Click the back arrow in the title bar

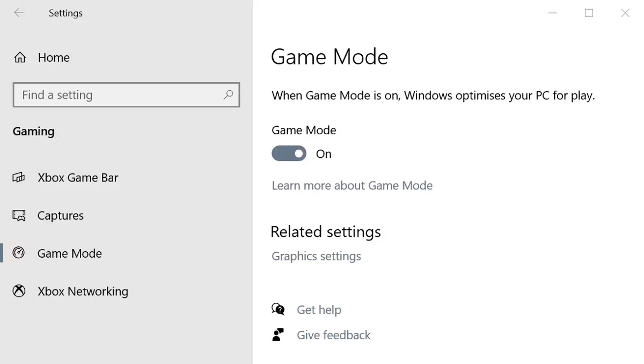pyautogui.click(x=19, y=13)
